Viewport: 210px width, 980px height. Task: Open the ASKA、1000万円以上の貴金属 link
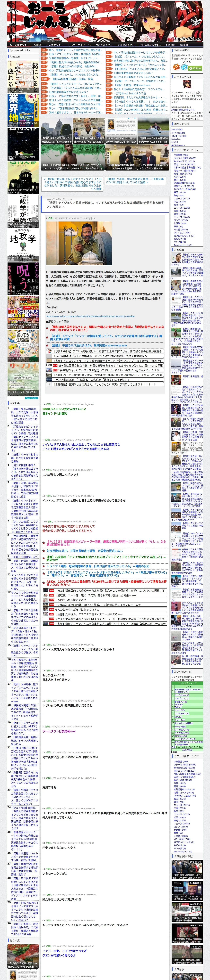click(107, 583)
